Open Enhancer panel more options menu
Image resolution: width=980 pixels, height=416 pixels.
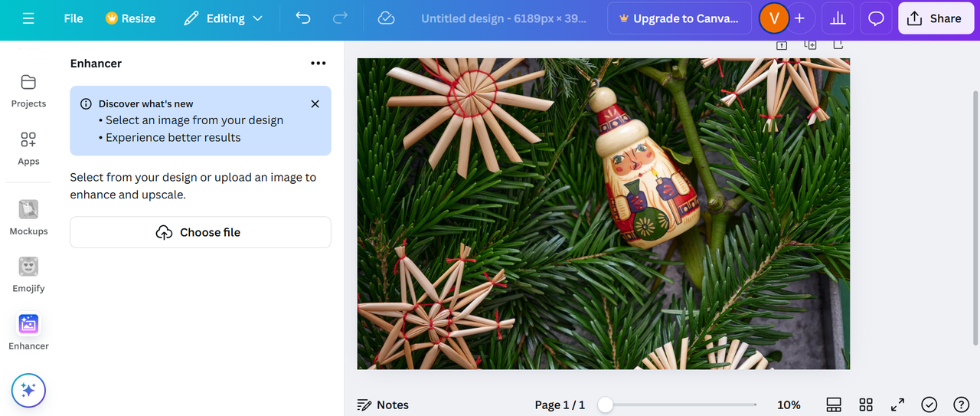point(318,64)
